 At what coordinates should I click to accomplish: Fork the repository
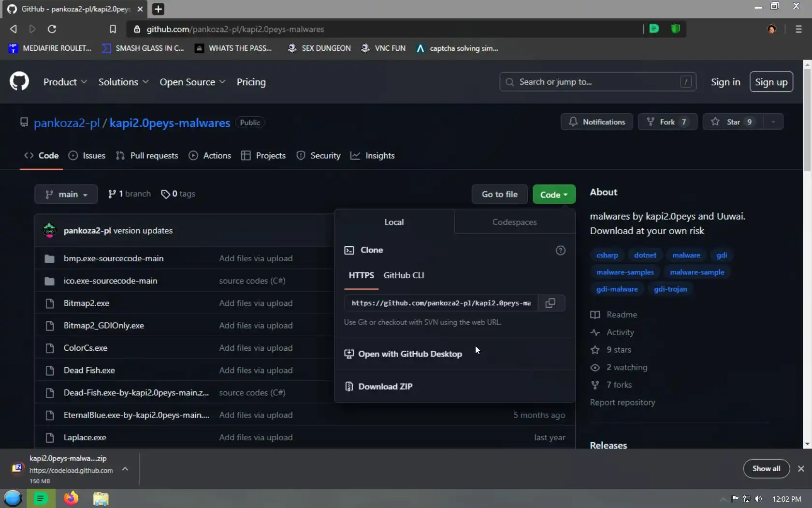click(x=668, y=122)
